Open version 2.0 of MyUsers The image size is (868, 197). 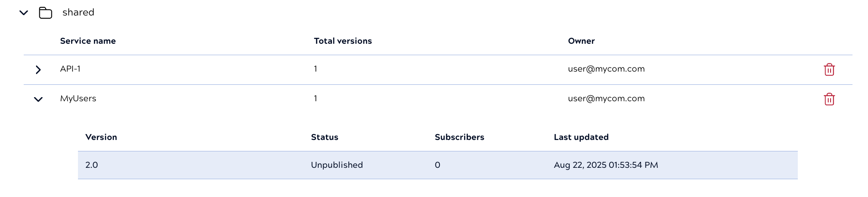pyautogui.click(x=92, y=165)
